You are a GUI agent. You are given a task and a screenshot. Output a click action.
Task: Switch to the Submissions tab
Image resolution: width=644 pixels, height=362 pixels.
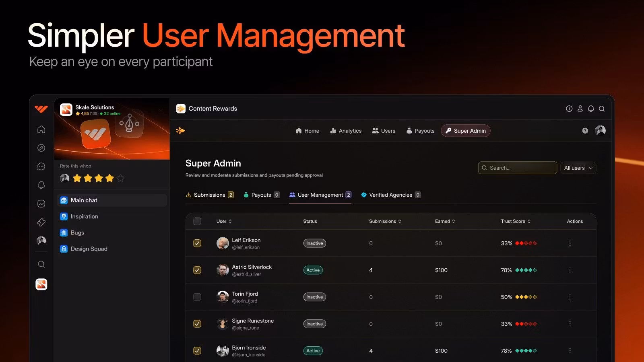(209, 195)
